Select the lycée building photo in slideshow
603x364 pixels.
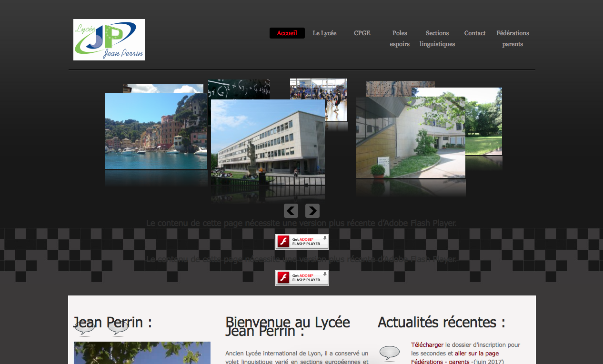coord(268,142)
